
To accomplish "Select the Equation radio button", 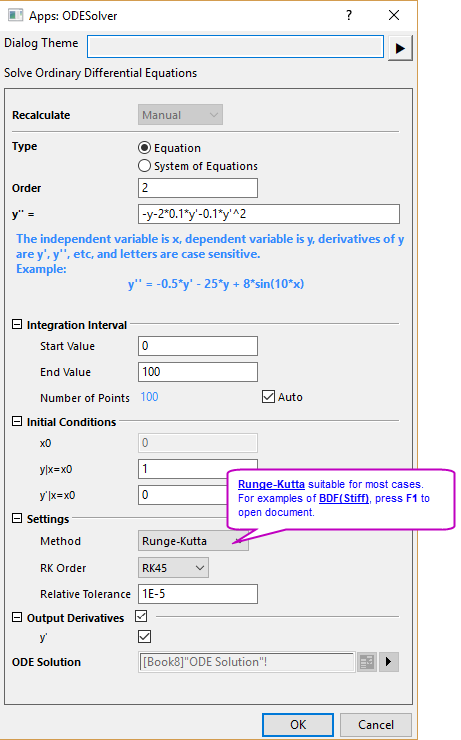I will coord(144,148).
